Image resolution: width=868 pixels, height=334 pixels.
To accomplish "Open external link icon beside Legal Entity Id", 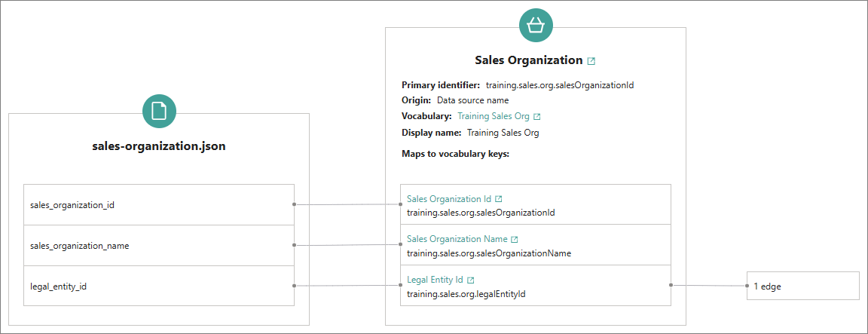I will point(470,280).
